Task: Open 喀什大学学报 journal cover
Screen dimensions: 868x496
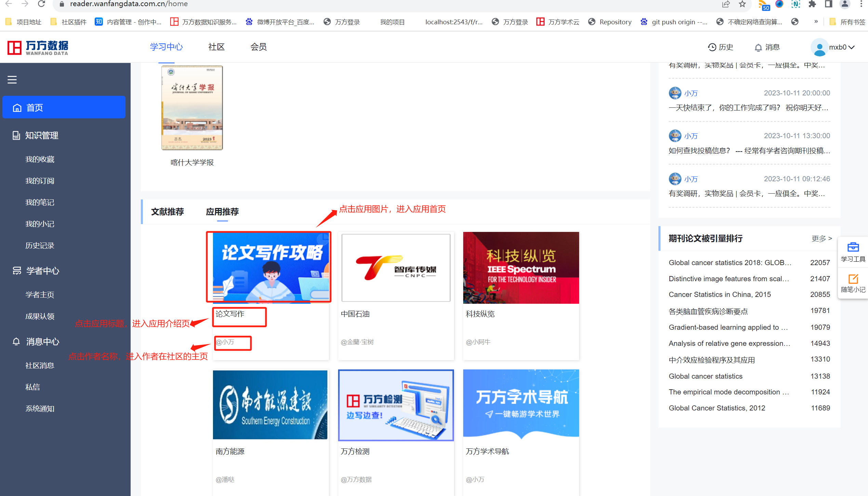Action: tap(192, 108)
